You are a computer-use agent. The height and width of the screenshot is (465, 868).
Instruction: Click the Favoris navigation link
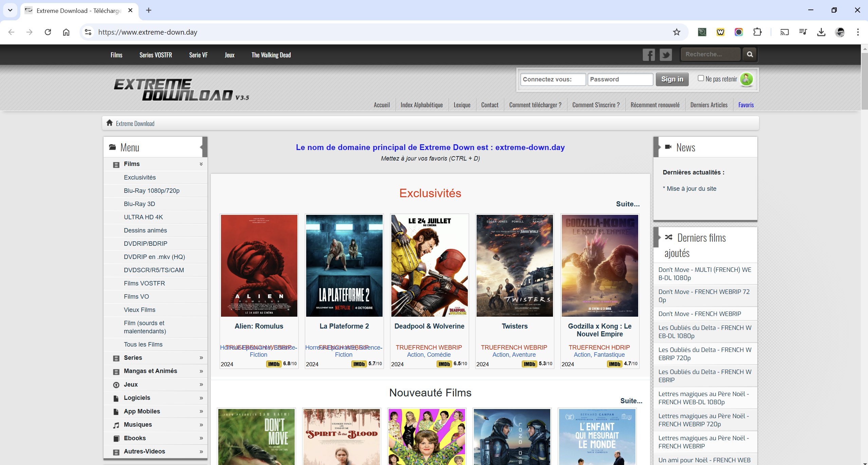(745, 105)
